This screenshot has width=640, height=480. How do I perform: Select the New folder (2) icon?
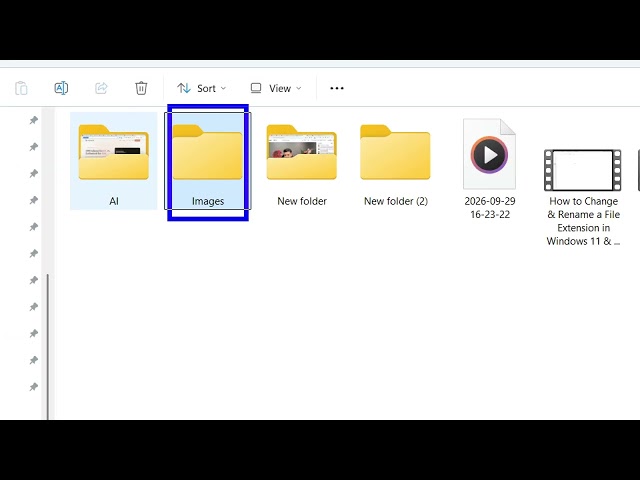click(395, 153)
